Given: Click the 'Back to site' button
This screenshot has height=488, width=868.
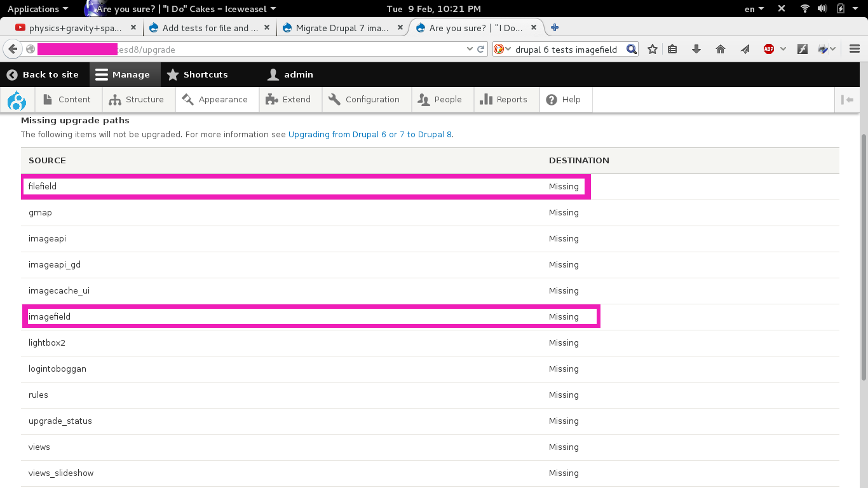Looking at the screenshot, I should [44, 74].
